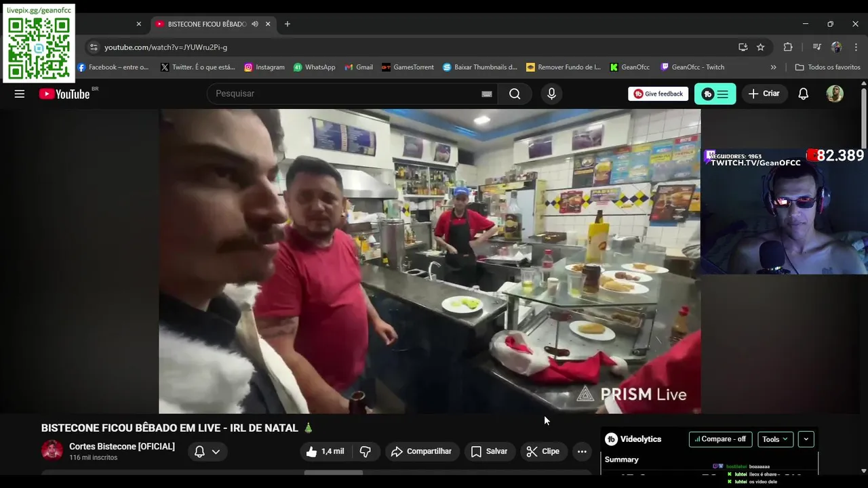Click the TubeBuddy Give feedback button
This screenshot has width=868, height=488.
[658, 94]
